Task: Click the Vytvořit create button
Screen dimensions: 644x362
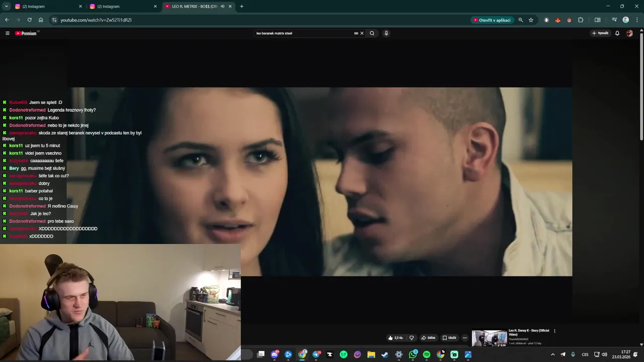Action: [600, 33]
